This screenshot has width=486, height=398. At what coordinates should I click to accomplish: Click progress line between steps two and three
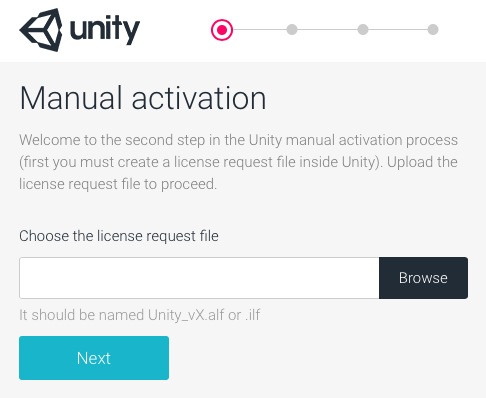(x=327, y=29)
